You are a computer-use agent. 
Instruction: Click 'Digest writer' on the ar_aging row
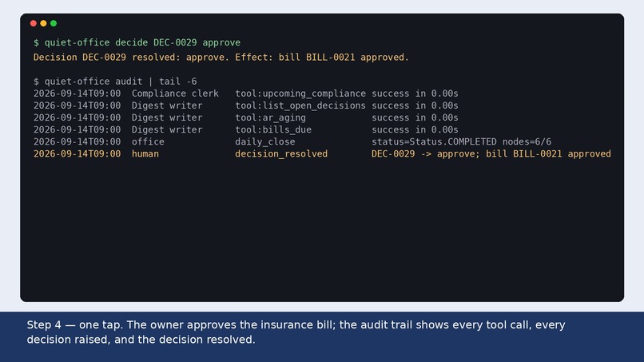click(x=167, y=118)
